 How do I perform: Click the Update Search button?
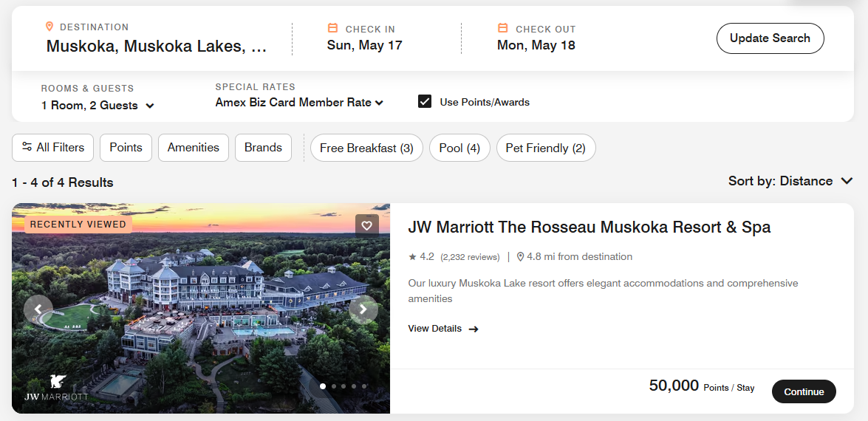click(770, 38)
